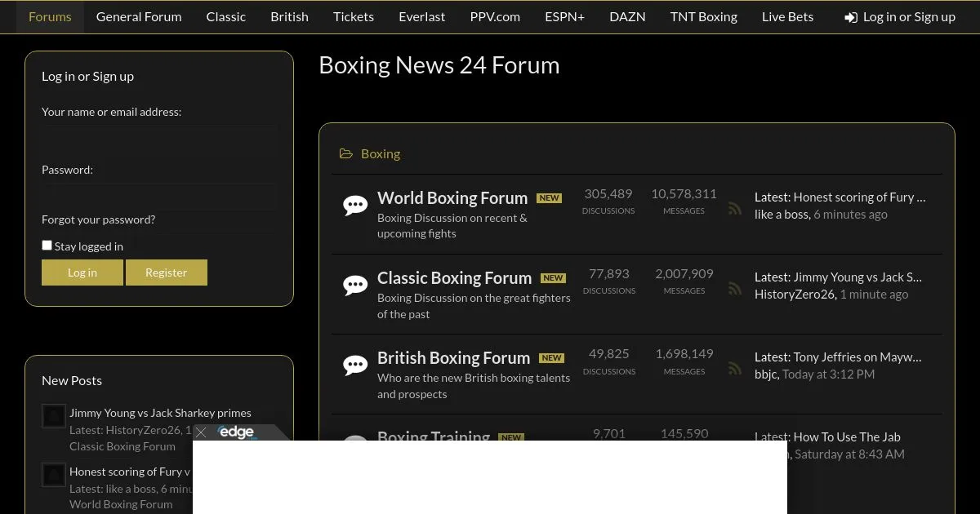Image resolution: width=980 pixels, height=514 pixels.
Task: Click avatar beside Jimmy Young vs Jack Sharkey post
Action: coord(54,416)
